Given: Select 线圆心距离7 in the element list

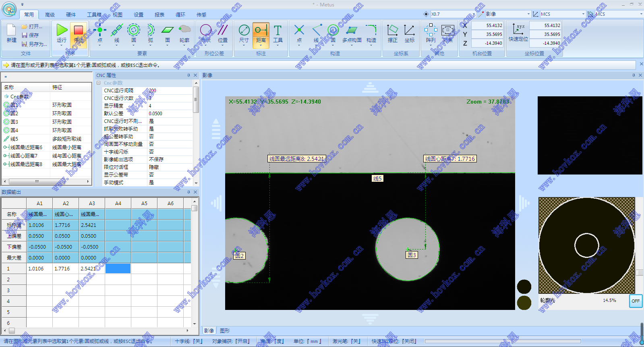Looking at the screenshot, I should click(x=24, y=156).
